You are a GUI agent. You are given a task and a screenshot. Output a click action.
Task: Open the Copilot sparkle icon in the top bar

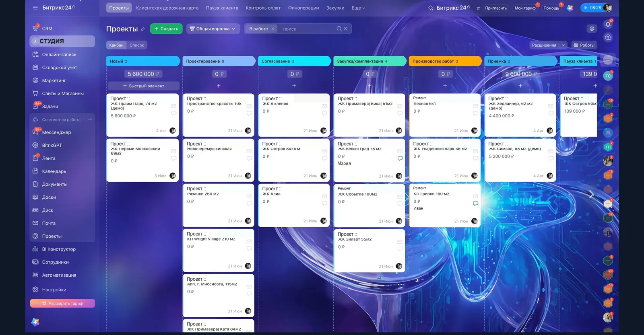point(570,8)
